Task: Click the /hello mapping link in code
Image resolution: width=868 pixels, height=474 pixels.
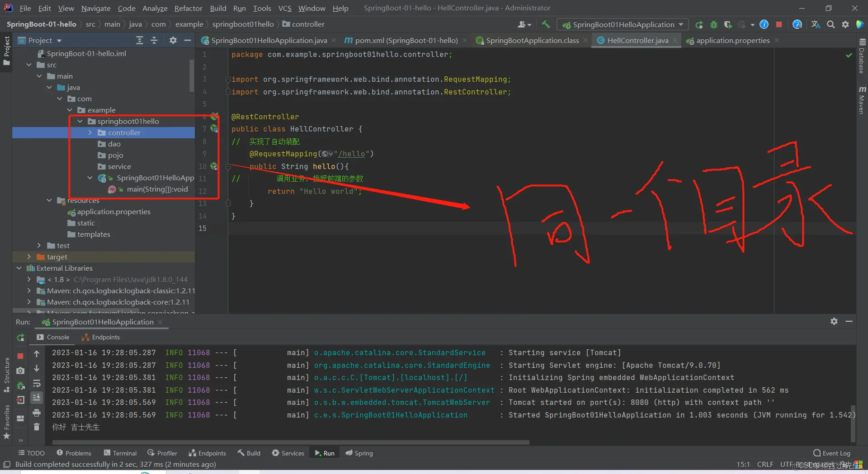Action: click(352, 154)
